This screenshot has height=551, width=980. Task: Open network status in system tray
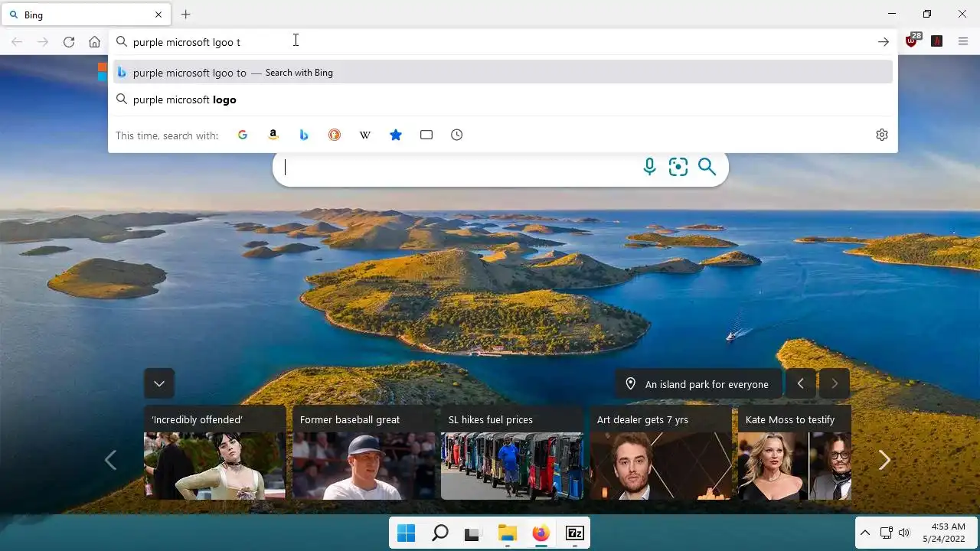886,533
